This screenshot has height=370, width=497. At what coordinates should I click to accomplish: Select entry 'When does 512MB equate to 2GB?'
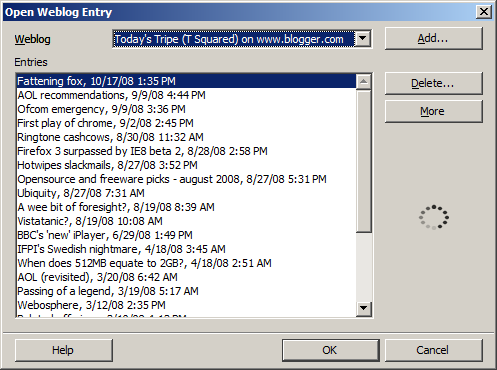(186, 263)
